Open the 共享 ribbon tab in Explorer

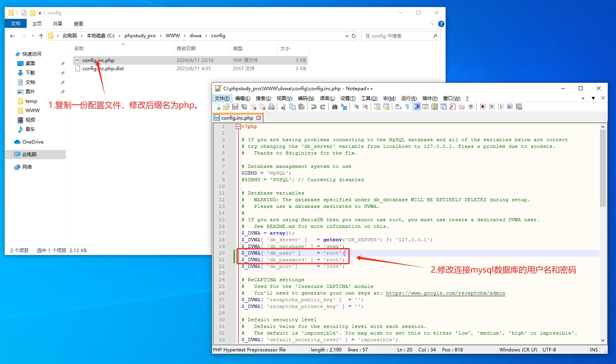(58, 24)
